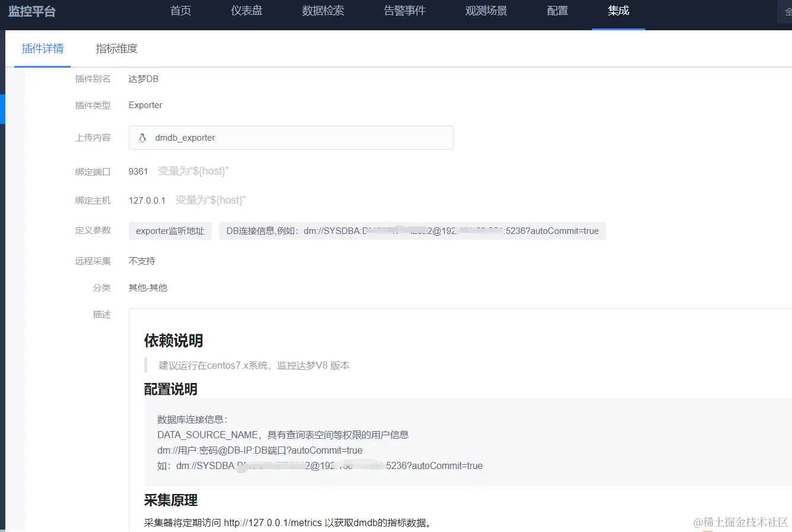Click the Linux penguin icon beside dmdb_exporter
Viewport: 792px width, 532px height.
142,138
